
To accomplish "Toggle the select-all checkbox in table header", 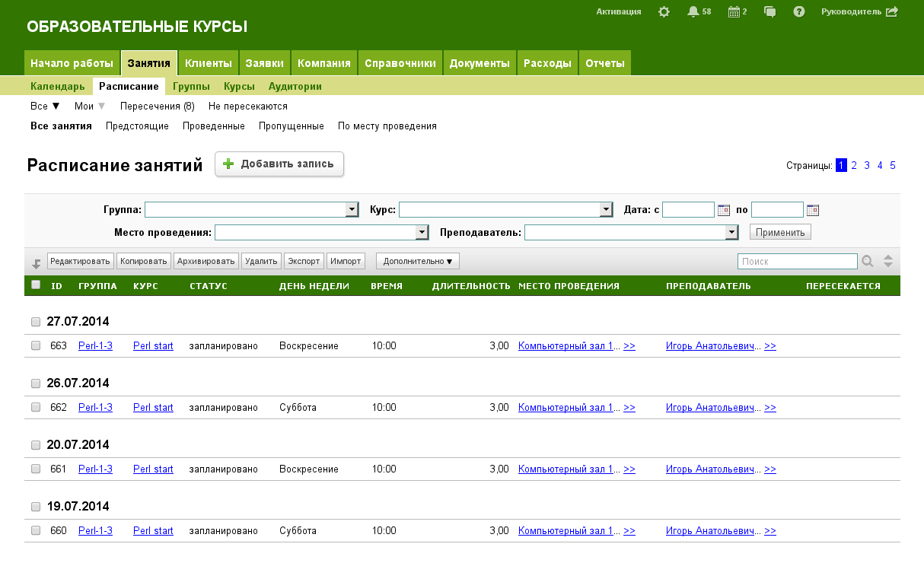I will tap(36, 285).
